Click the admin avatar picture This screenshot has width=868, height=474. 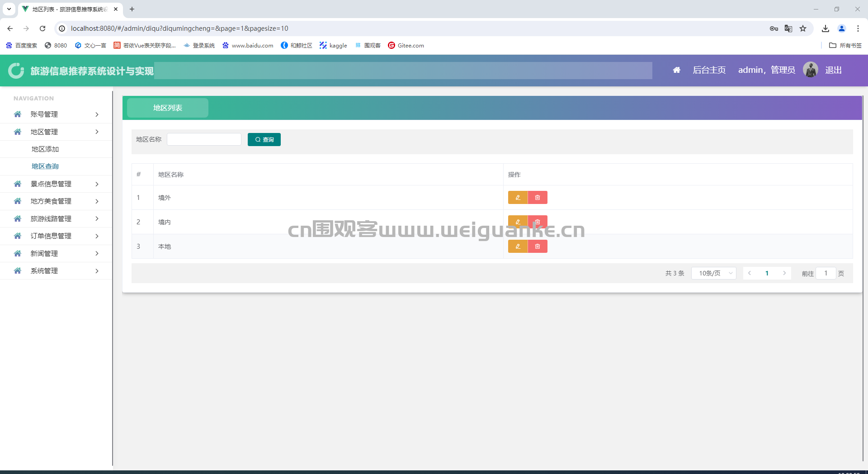811,70
